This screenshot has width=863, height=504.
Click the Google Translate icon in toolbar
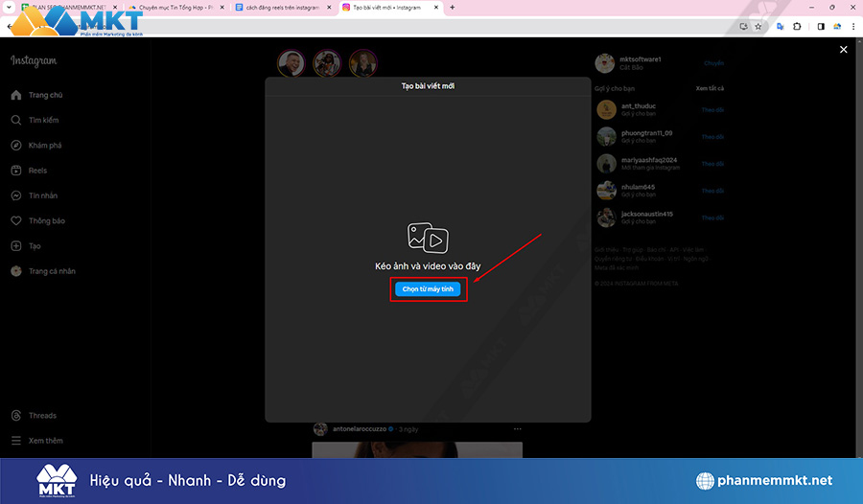click(x=780, y=27)
